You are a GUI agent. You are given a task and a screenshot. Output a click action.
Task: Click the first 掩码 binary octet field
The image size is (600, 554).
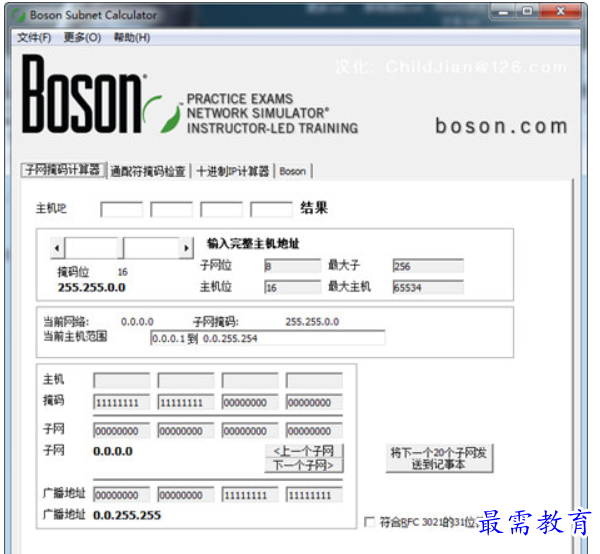[121, 402]
